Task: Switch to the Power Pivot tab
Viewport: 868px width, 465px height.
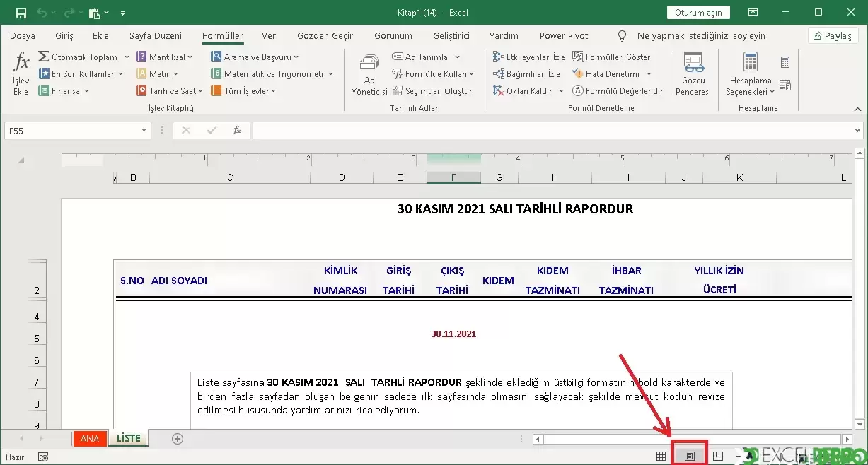Action: tap(563, 35)
